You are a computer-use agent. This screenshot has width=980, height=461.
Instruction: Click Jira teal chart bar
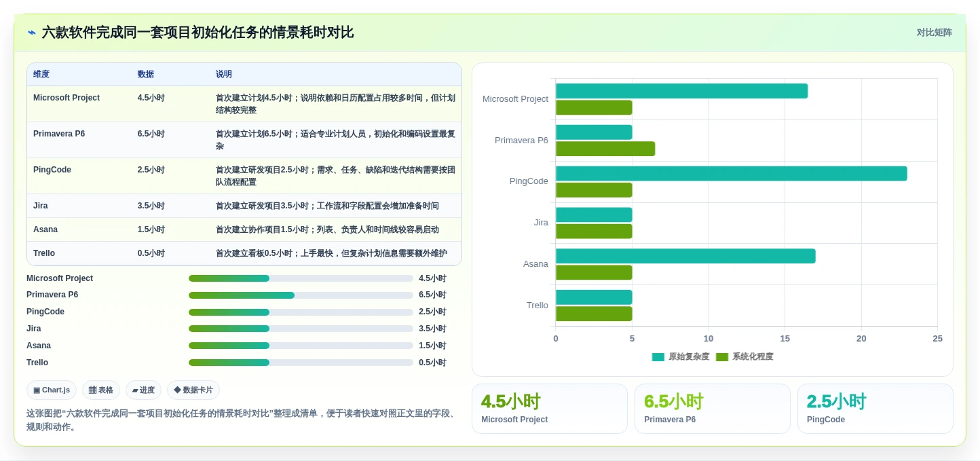coord(594,215)
